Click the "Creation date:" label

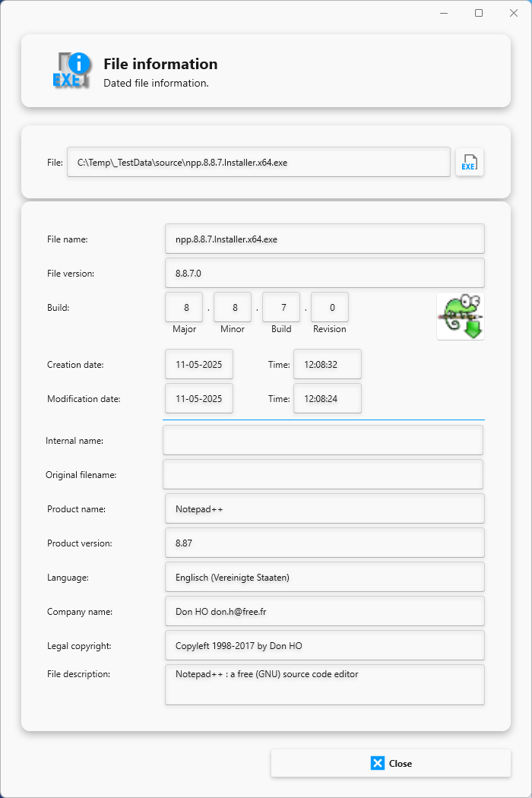coord(75,364)
